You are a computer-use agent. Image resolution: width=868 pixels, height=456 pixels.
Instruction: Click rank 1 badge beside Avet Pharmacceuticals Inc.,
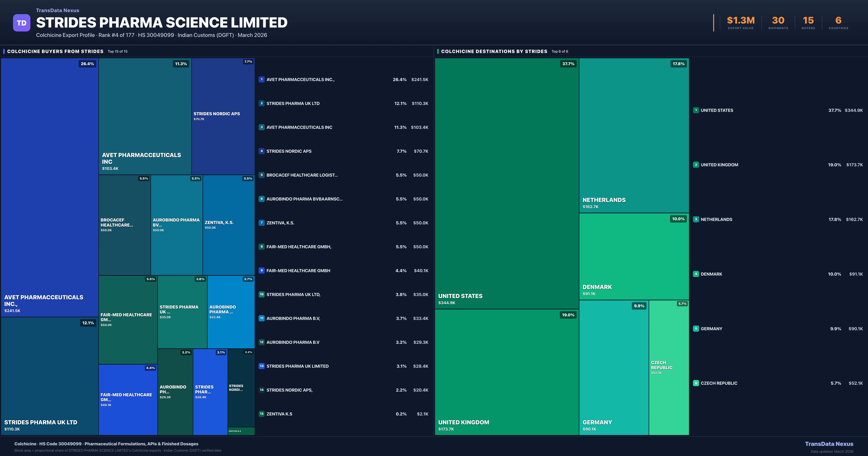261,80
